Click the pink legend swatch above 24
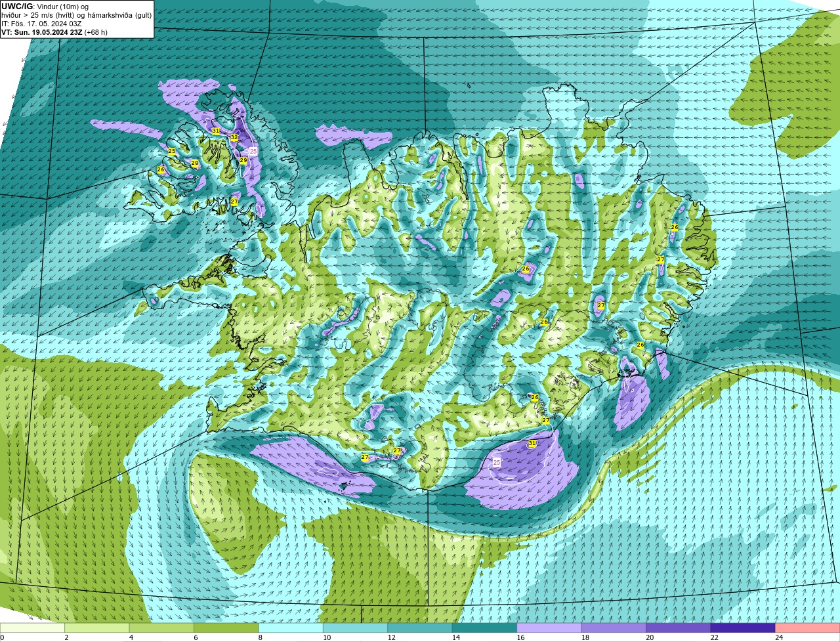 point(808,628)
